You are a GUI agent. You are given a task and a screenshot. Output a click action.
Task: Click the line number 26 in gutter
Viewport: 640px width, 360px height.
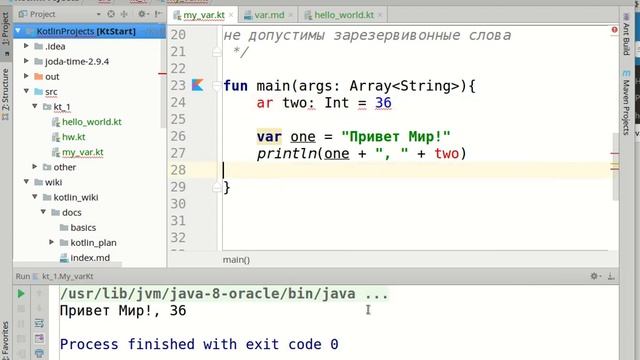(178, 136)
